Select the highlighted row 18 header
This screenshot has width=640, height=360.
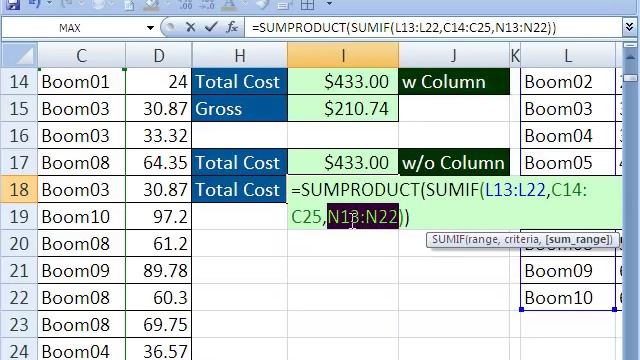point(19,189)
